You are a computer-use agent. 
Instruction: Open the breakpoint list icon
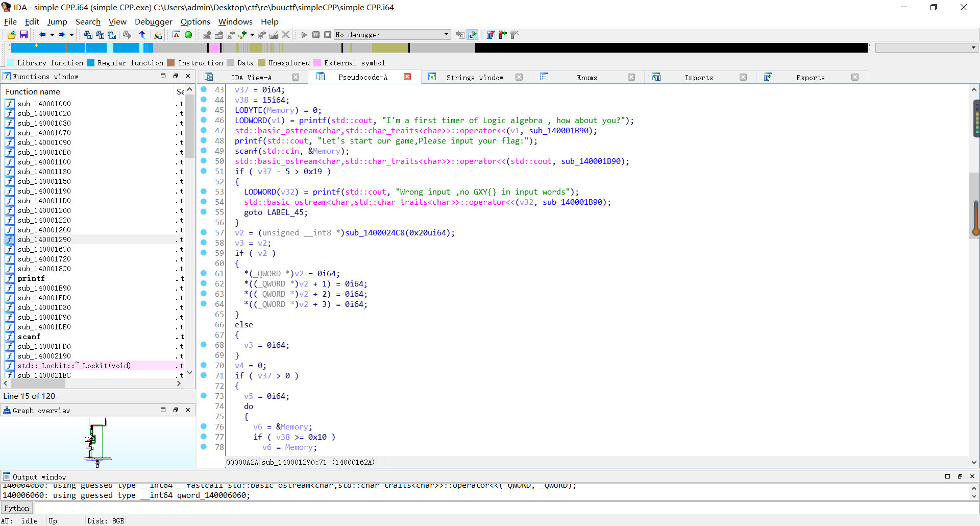(x=491, y=35)
